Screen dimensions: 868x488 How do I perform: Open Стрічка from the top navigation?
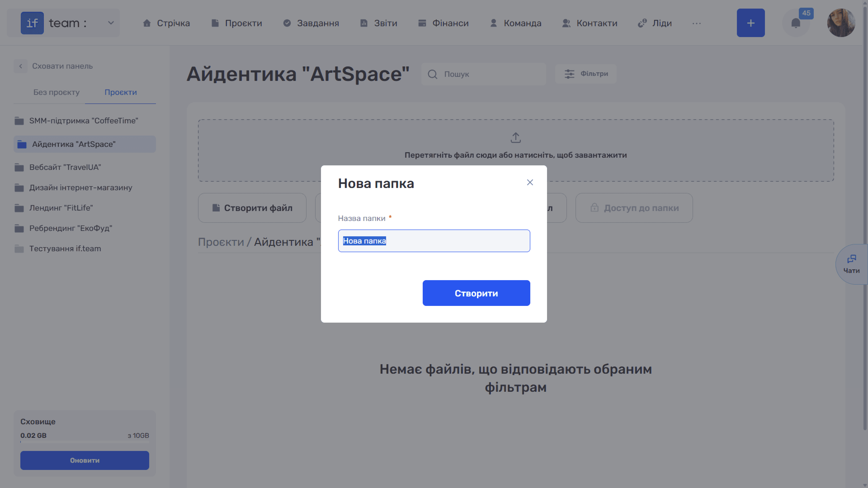pyautogui.click(x=166, y=23)
